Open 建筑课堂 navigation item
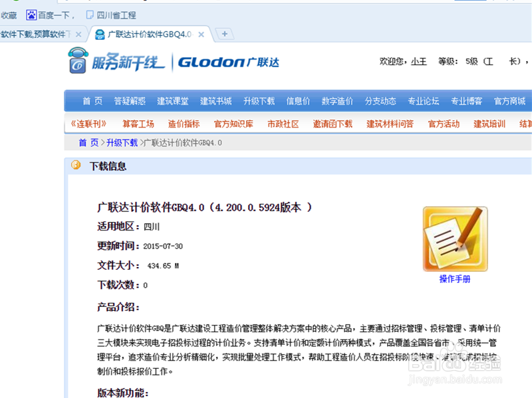532x398 pixels. 173,101
